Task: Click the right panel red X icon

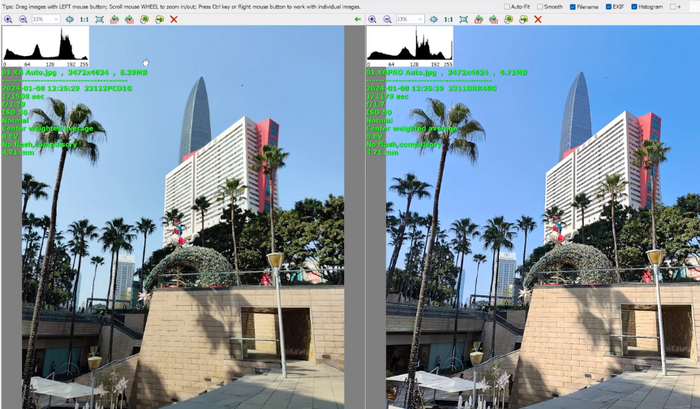Action: [538, 19]
